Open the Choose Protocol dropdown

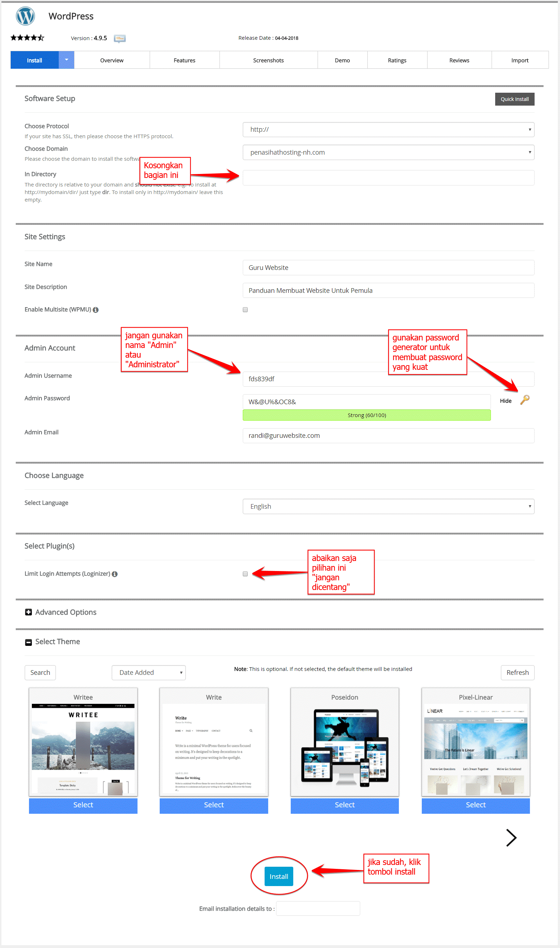click(x=388, y=129)
